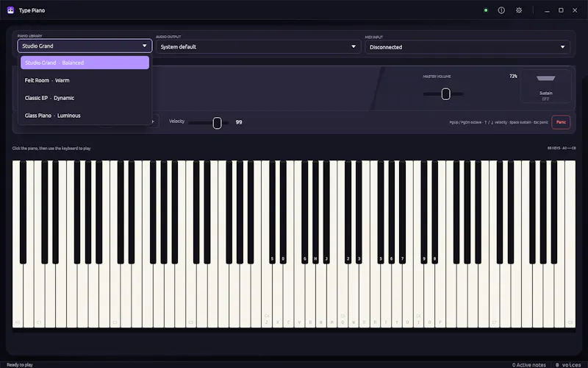Select Glass Piano · Luminous option

click(x=85, y=116)
